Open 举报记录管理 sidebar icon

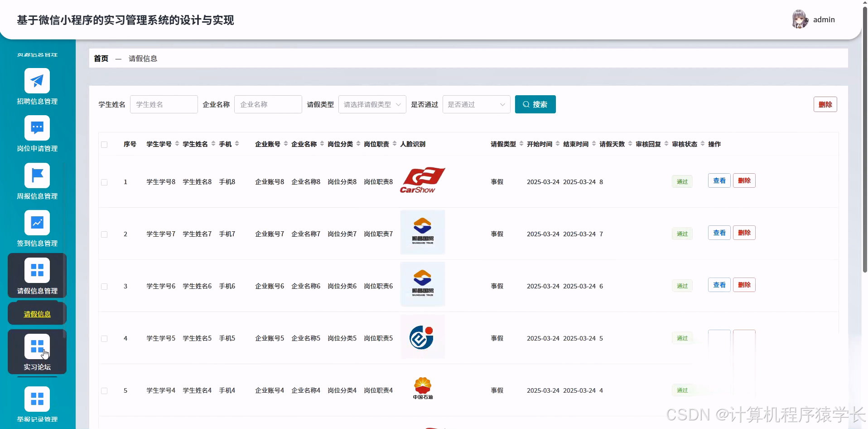[37, 399]
